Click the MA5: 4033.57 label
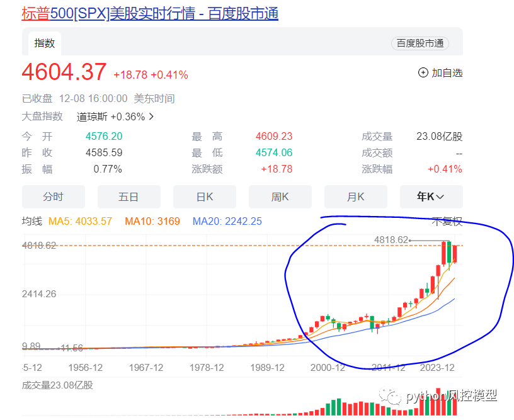514x420 pixels. coord(81,221)
